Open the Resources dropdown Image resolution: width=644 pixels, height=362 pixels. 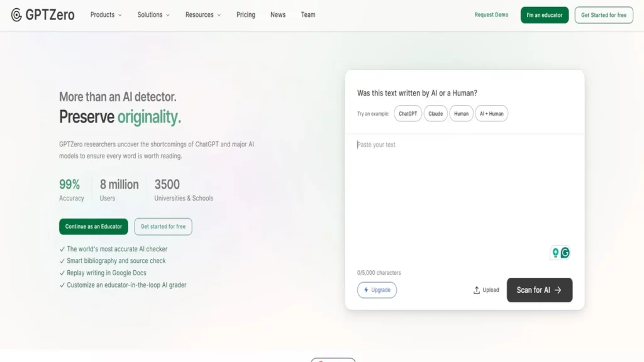[x=199, y=14]
